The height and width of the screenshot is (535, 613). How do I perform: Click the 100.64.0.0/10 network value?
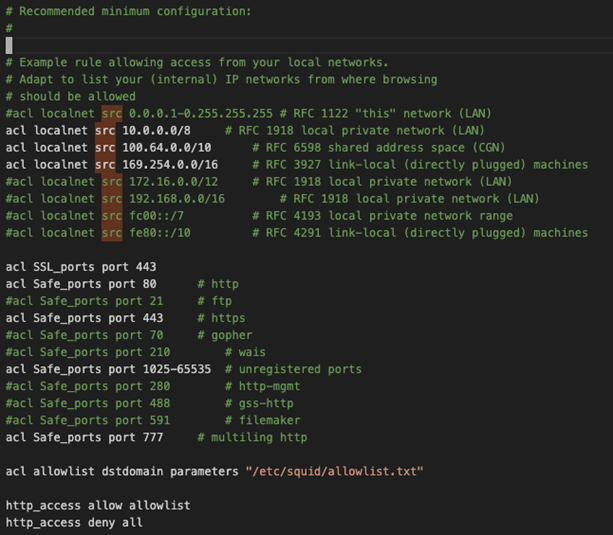tap(167, 148)
